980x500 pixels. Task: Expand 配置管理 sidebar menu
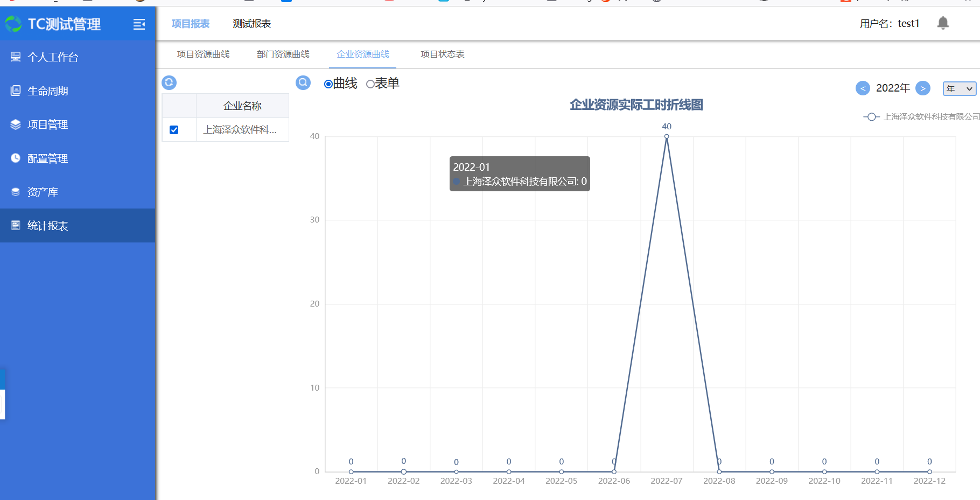(47, 158)
